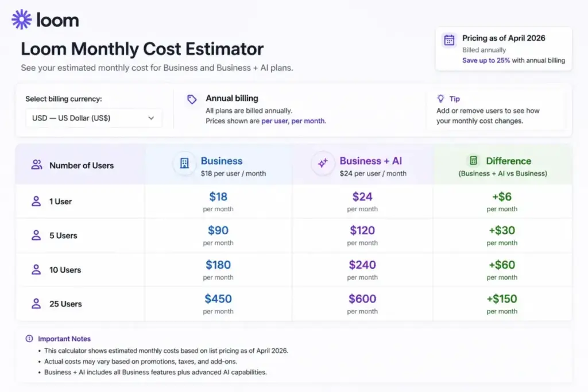
Task: Click the +$6 difference value
Action: click(x=502, y=196)
